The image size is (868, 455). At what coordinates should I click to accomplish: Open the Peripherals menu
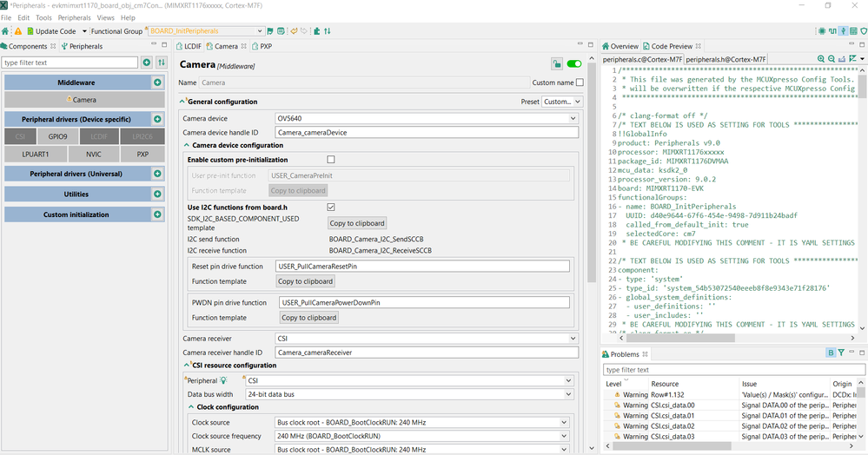pyautogui.click(x=74, y=17)
